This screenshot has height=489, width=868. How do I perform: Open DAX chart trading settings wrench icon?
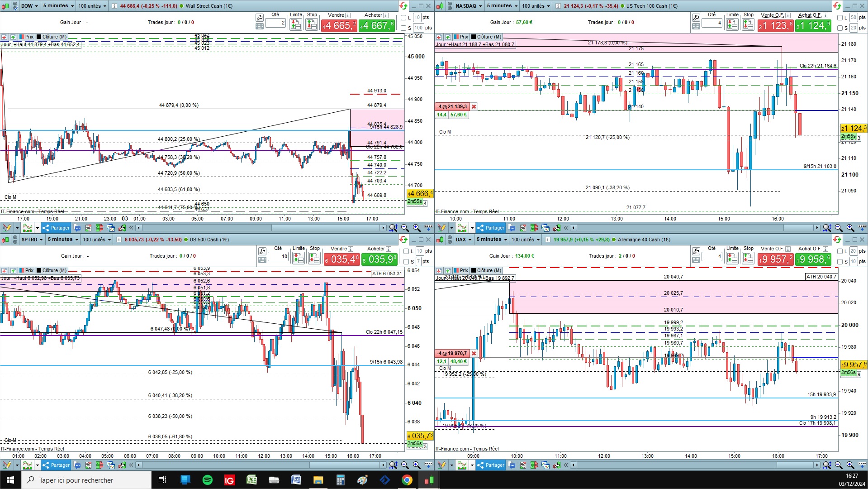click(696, 251)
